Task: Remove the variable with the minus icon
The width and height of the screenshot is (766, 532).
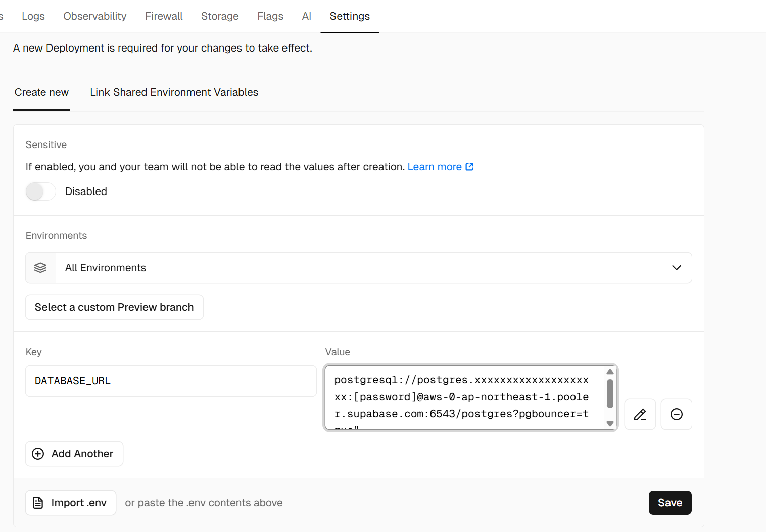Action: click(x=676, y=414)
